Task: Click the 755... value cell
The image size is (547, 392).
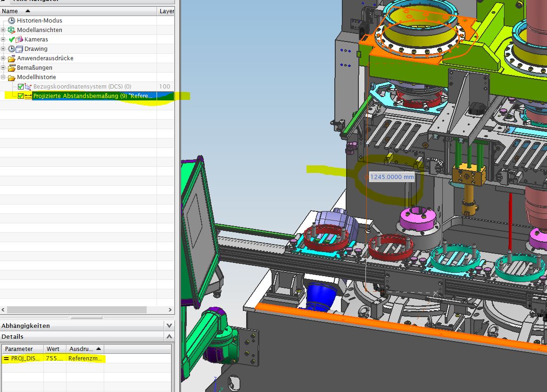Action: point(55,358)
